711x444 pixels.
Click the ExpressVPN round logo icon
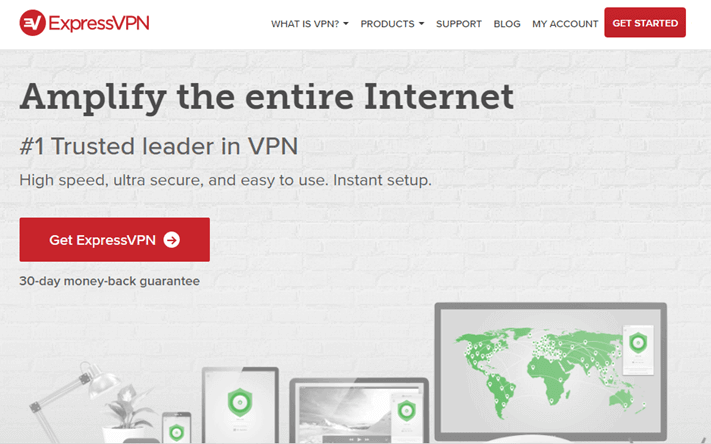32,23
